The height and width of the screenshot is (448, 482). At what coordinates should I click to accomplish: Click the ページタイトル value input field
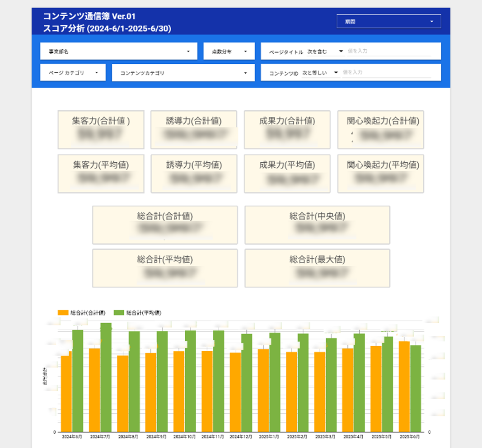point(388,52)
